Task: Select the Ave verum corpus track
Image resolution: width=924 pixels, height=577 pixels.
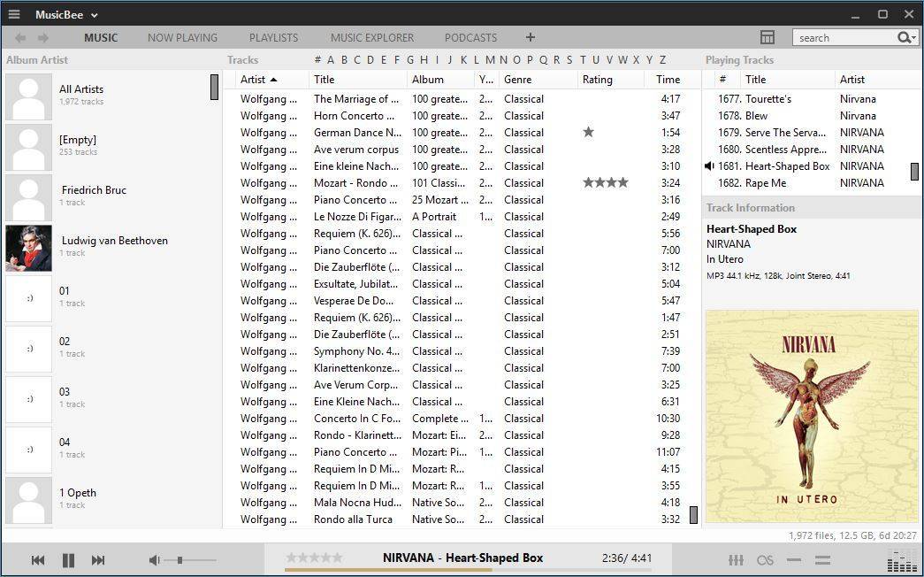Action: coord(460,150)
